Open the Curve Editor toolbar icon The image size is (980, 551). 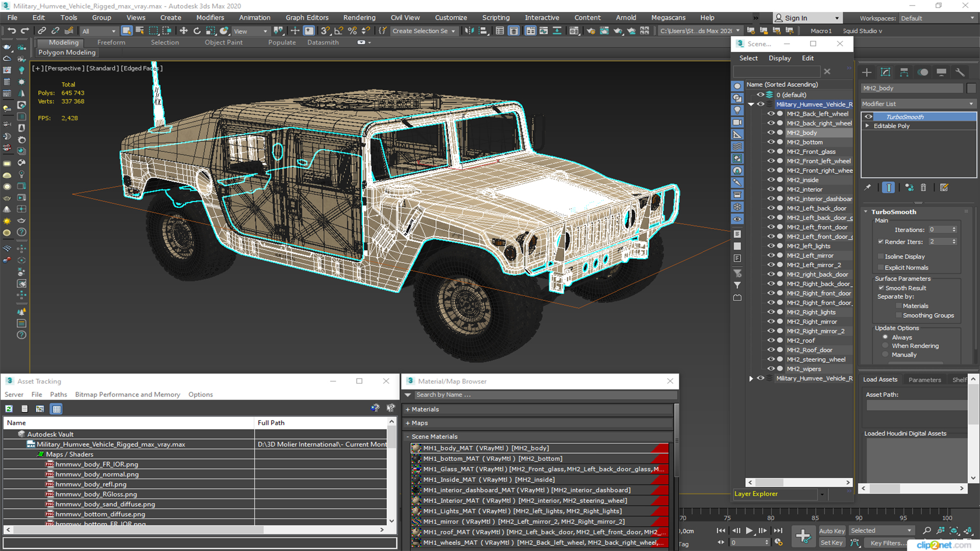click(x=543, y=31)
